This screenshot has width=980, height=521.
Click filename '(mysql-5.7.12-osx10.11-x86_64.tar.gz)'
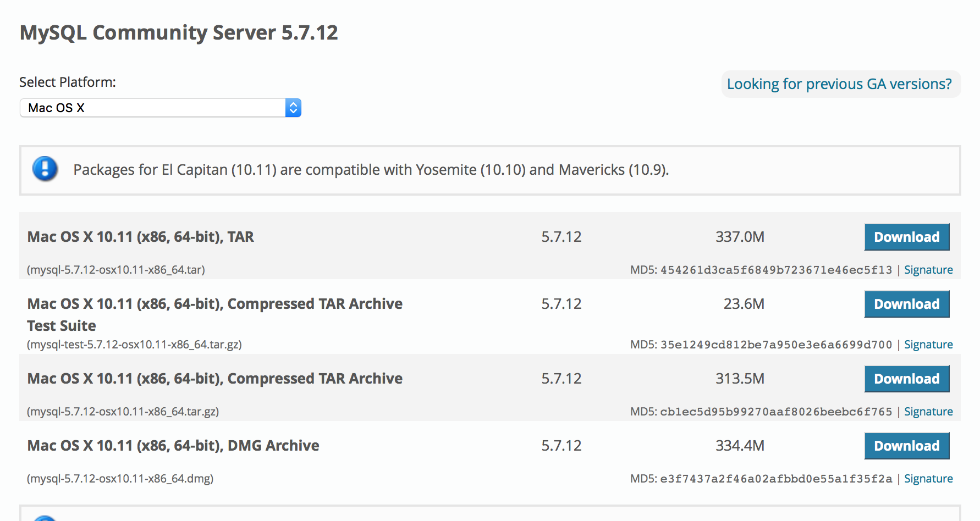click(x=123, y=412)
